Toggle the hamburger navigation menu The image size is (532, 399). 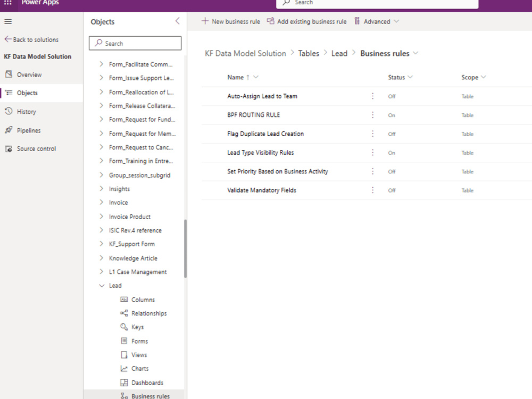click(x=8, y=22)
